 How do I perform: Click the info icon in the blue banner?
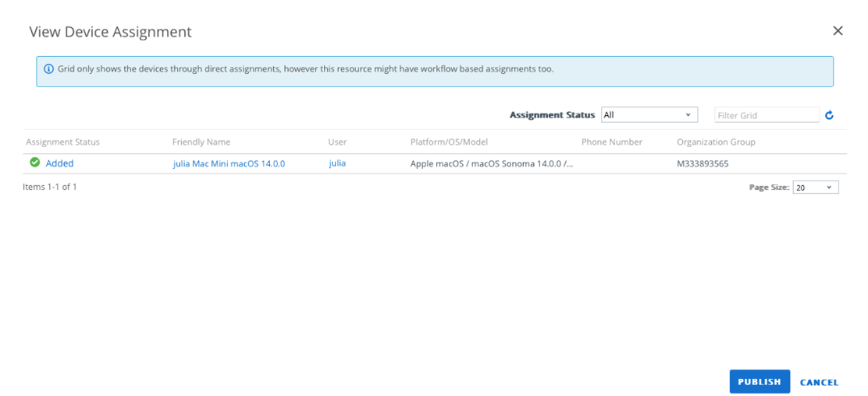click(49, 69)
